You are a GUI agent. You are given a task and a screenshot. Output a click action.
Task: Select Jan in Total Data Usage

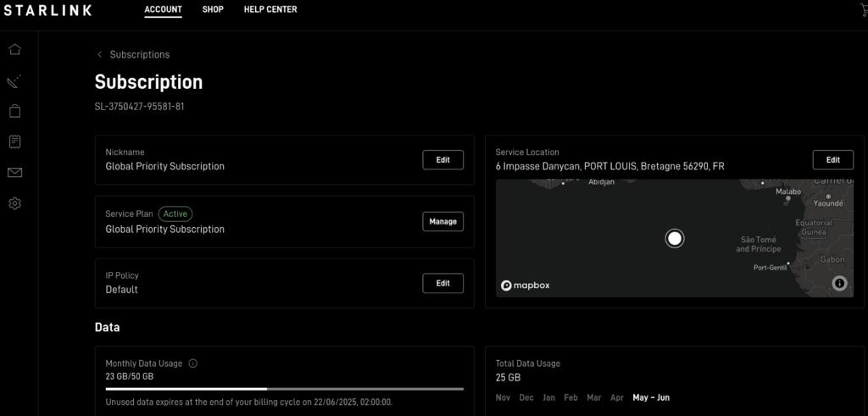pyautogui.click(x=549, y=397)
